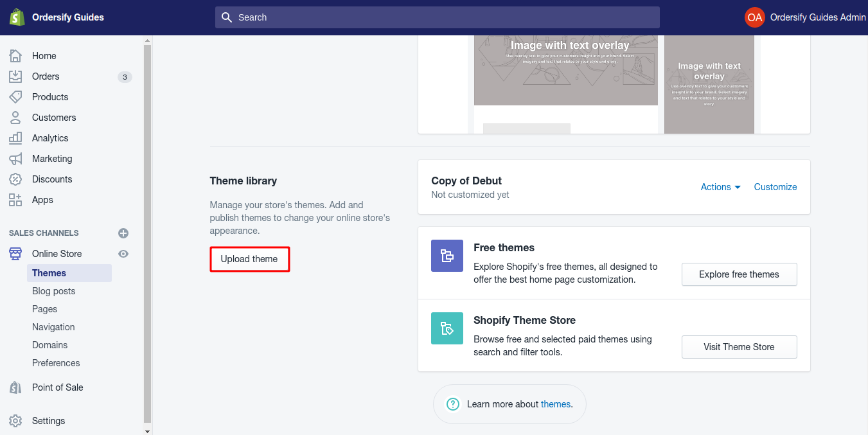868x435 pixels.
Task: Click the OA account avatar
Action: click(755, 17)
